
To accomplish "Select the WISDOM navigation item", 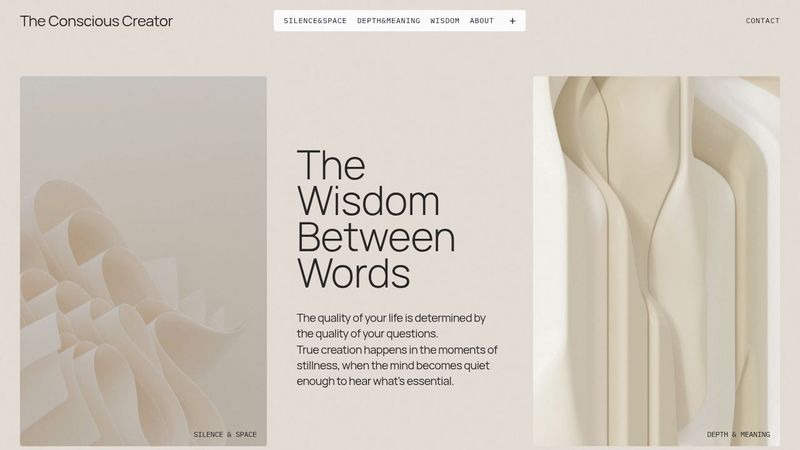I will 444,21.
